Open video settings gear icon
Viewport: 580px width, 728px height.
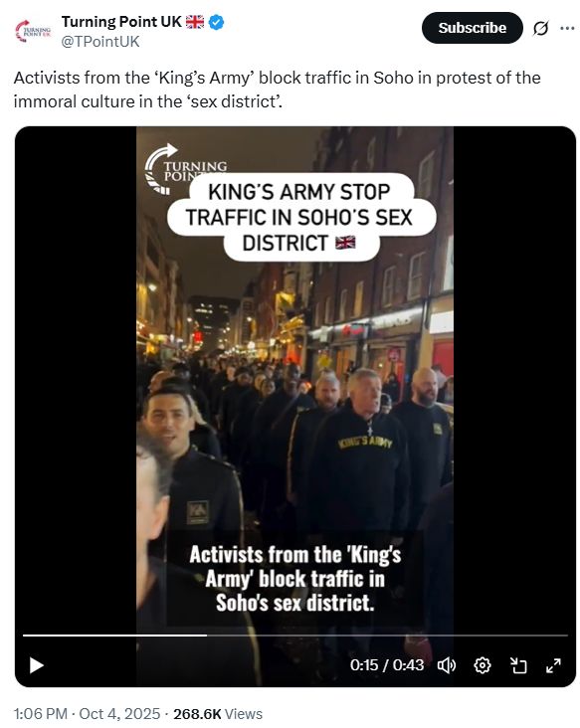pyautogui.click(x=483, y=665)
